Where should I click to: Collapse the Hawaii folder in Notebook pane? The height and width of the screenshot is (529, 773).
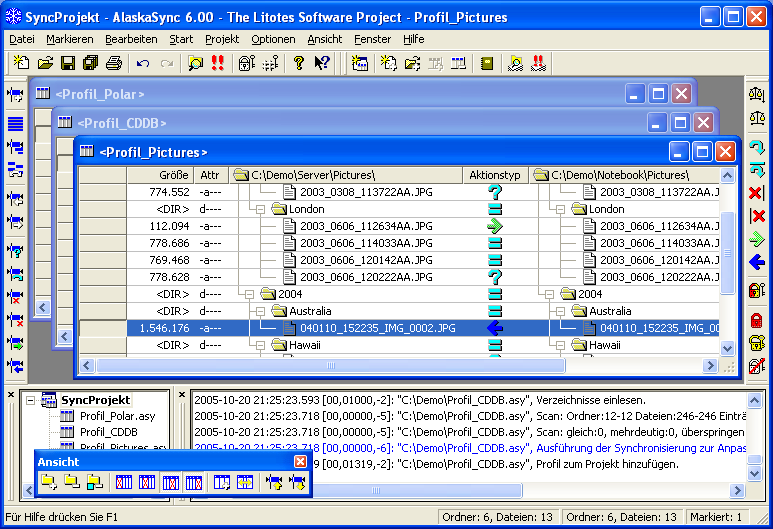tap(560, 346)
